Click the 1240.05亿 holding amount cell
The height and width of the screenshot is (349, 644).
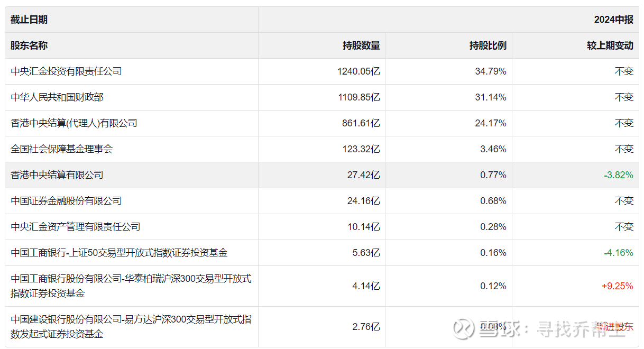[x=358, y=71]
